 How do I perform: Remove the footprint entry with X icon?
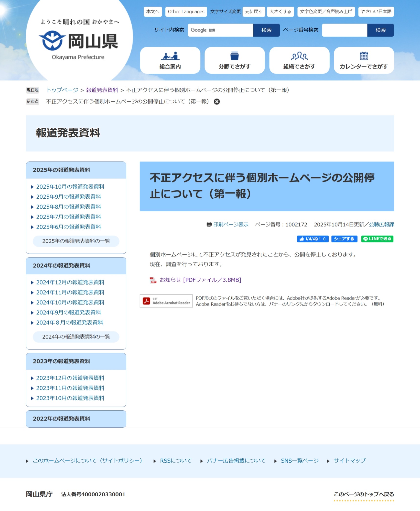[x=217, y=102]
